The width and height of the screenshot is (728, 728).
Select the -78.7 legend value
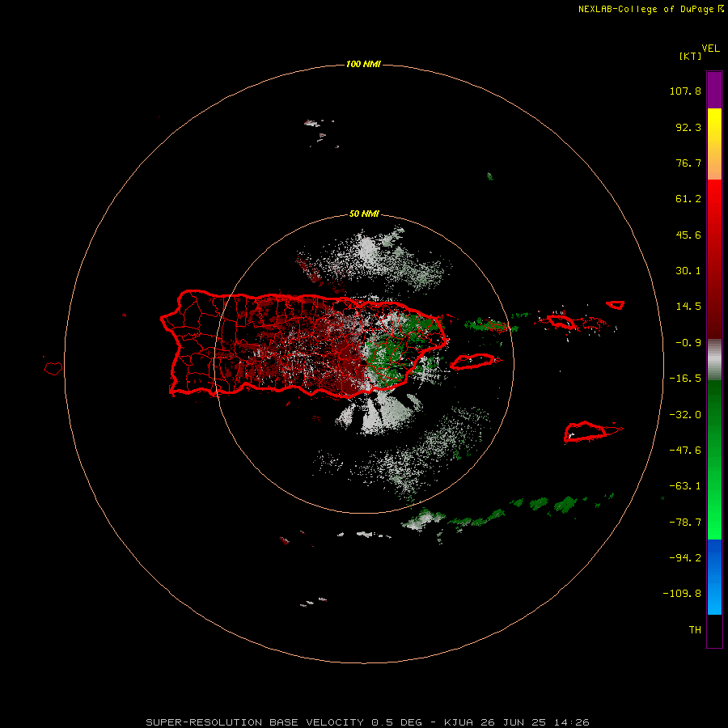pyautogui.click(x=685, y=523)
